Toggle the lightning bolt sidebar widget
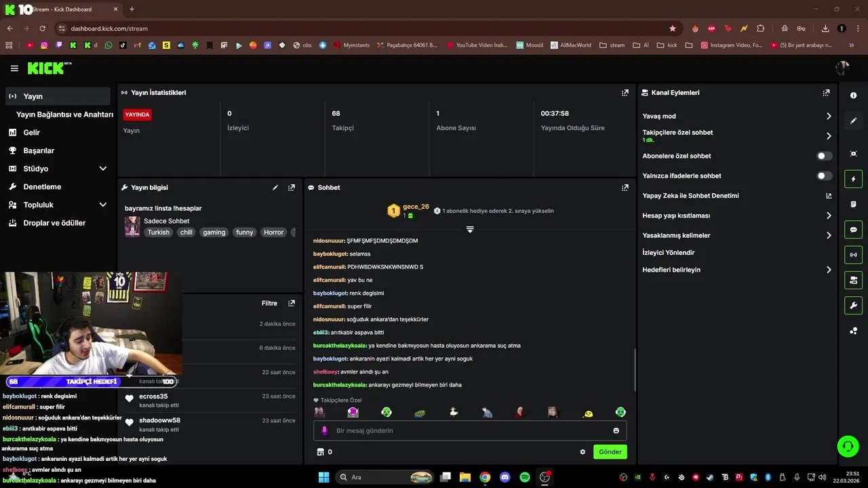This screenshot has height=488, width=868. (x=853, y=179)
